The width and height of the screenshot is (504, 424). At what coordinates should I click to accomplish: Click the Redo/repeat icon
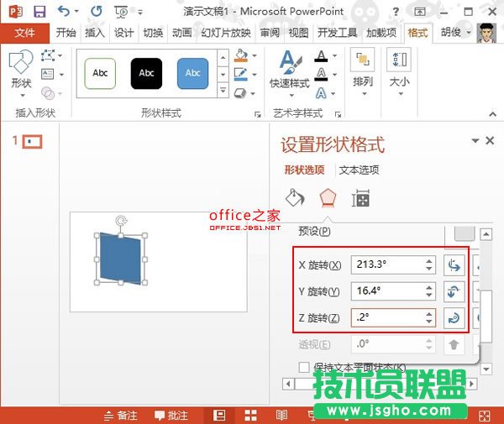click(x=96, y=12)
